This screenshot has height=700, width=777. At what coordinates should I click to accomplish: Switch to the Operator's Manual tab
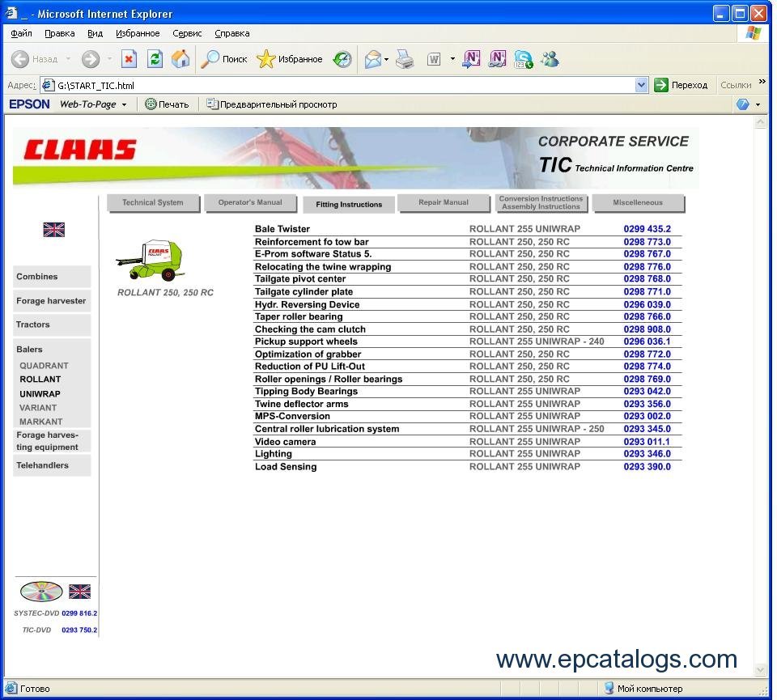(x=250, y=202)
